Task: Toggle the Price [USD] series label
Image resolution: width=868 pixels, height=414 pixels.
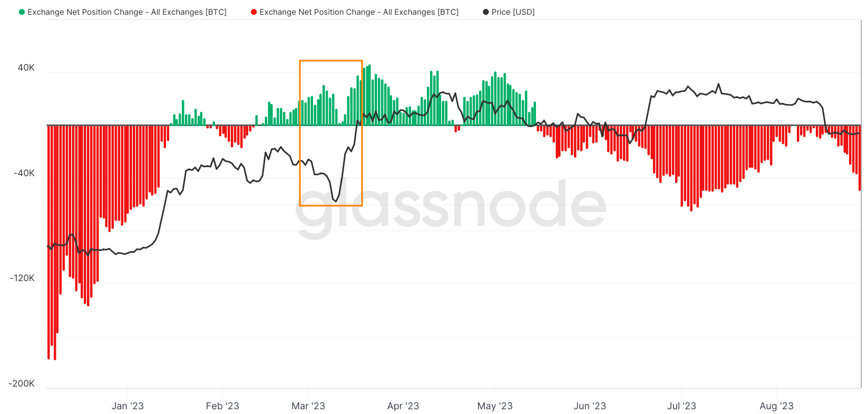Action: [513, 12]
